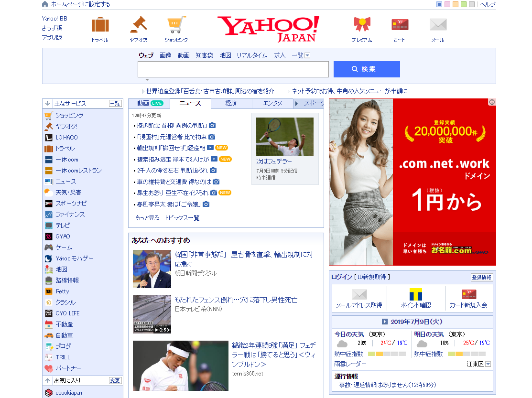532x398 pixels.
Task: Open the 江東区 area dropdown in weather
Action: click(488, 364)
